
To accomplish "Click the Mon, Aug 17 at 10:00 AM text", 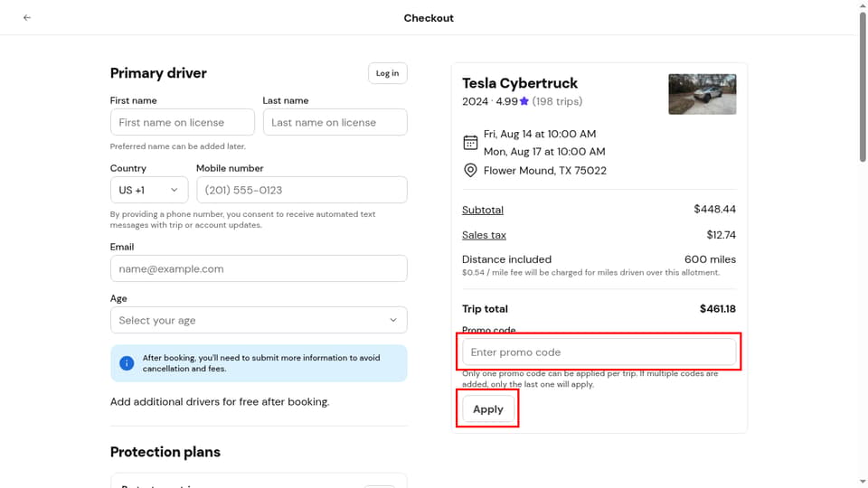I will pos(544,152).
